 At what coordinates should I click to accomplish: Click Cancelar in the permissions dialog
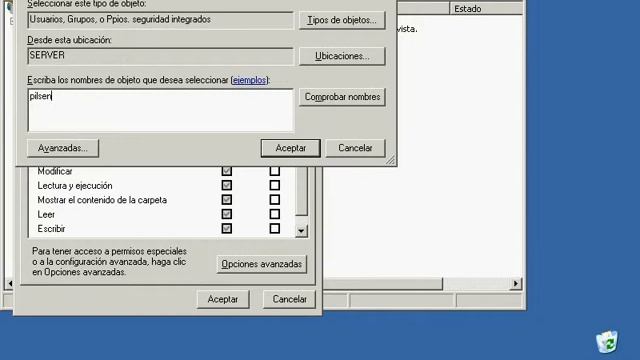[289, 299]
